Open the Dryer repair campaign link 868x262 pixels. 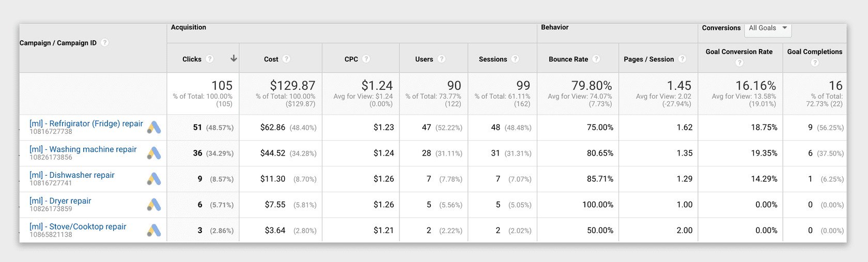point(60,201)
